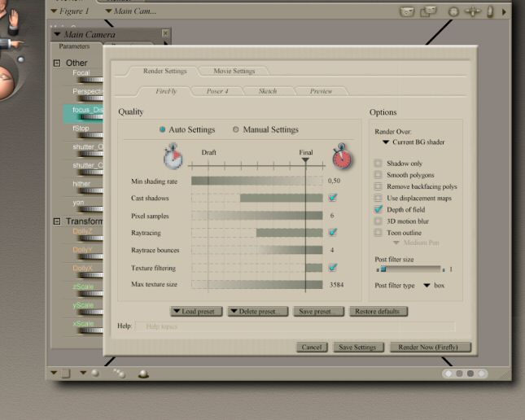
Task: Enable the 3D motion blur checkbox
Action: 378,221
